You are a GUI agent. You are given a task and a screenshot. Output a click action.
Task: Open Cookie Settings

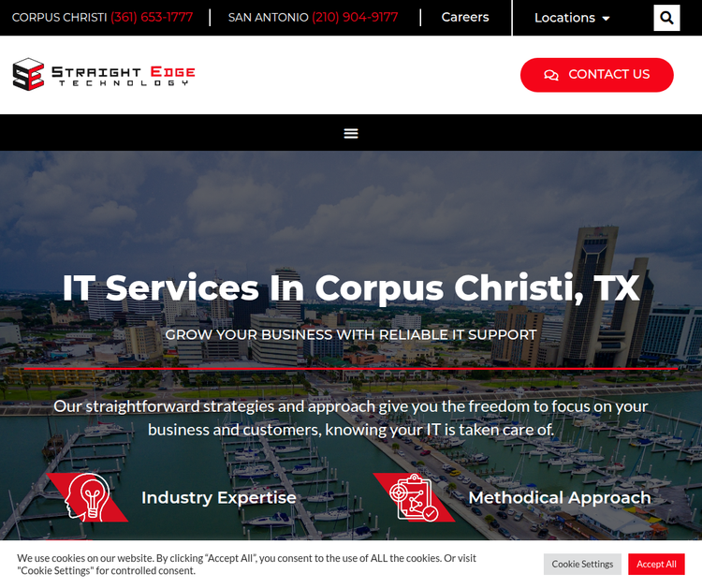[582, 564]
